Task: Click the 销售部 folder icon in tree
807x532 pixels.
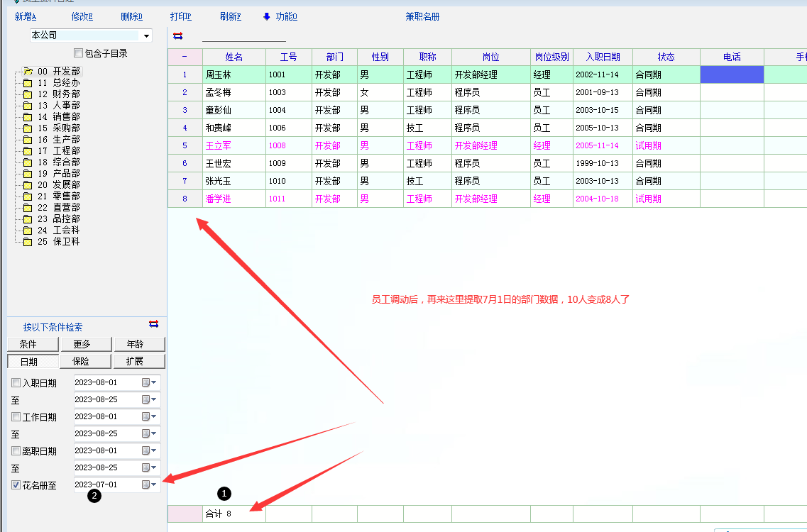Action: pos(28,117)
